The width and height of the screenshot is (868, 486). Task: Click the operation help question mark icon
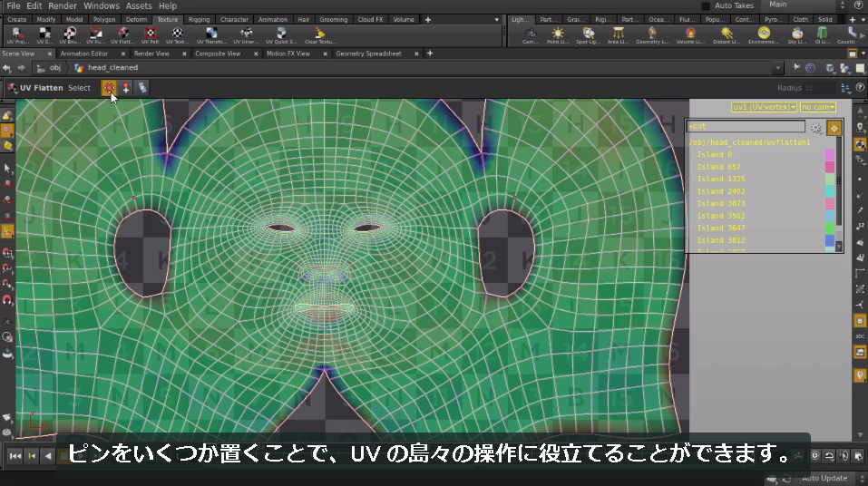pos(860,87)
